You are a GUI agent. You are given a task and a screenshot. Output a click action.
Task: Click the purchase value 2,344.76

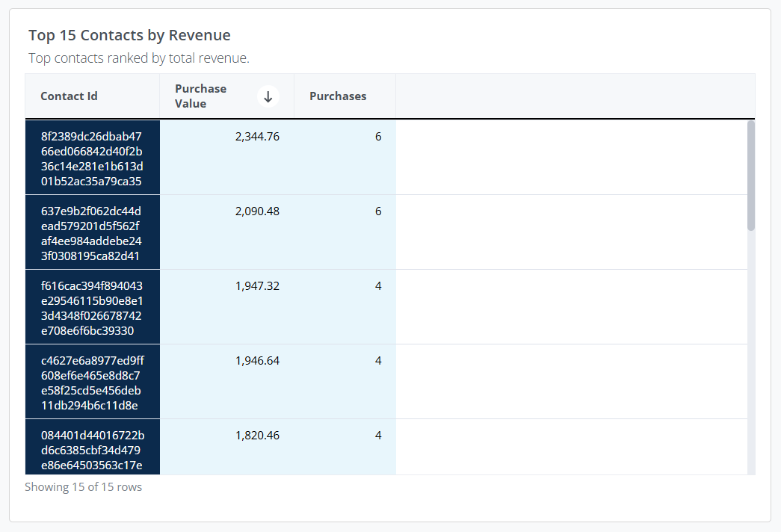click(x=257, y=137)
